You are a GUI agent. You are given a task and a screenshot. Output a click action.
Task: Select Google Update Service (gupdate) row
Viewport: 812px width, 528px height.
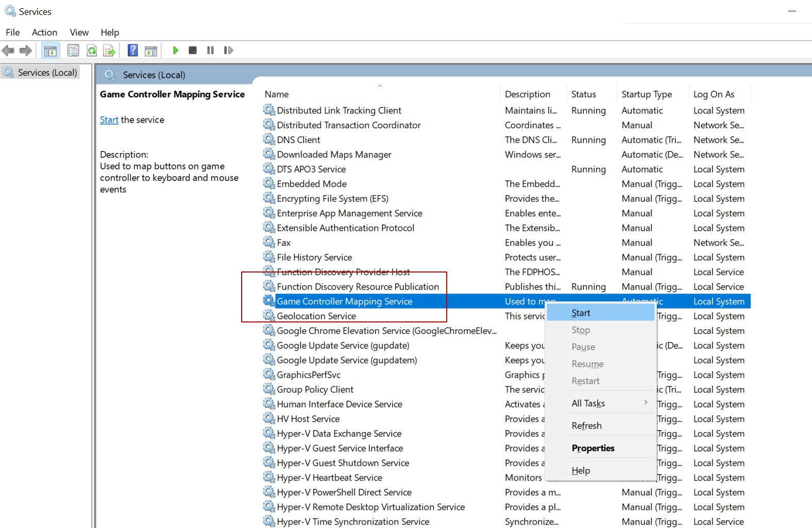506,345
